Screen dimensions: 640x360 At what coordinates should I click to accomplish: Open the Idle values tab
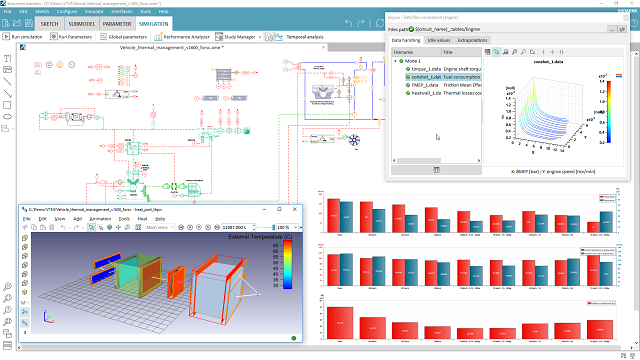point(439,40)
